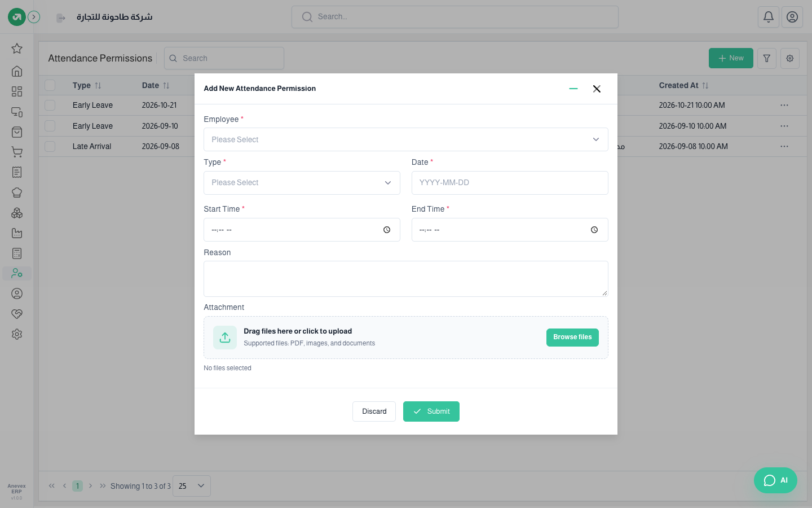Open the calculator icon in sidebar
The image size is (812, 508).
17,253
